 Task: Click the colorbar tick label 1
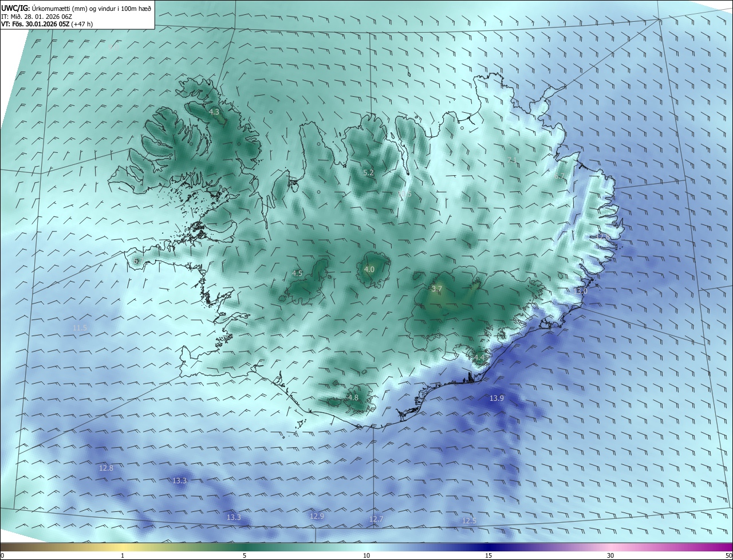click(123, 555)
